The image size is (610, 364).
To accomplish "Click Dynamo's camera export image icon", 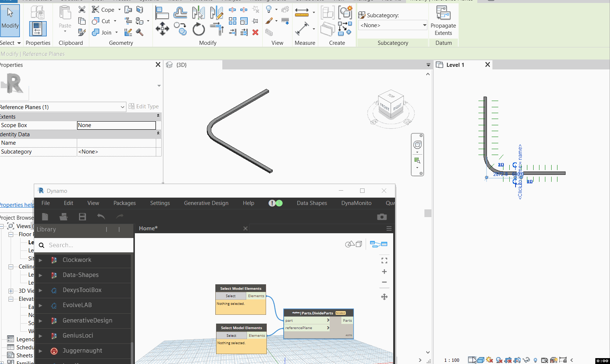I will coord(382,217).
